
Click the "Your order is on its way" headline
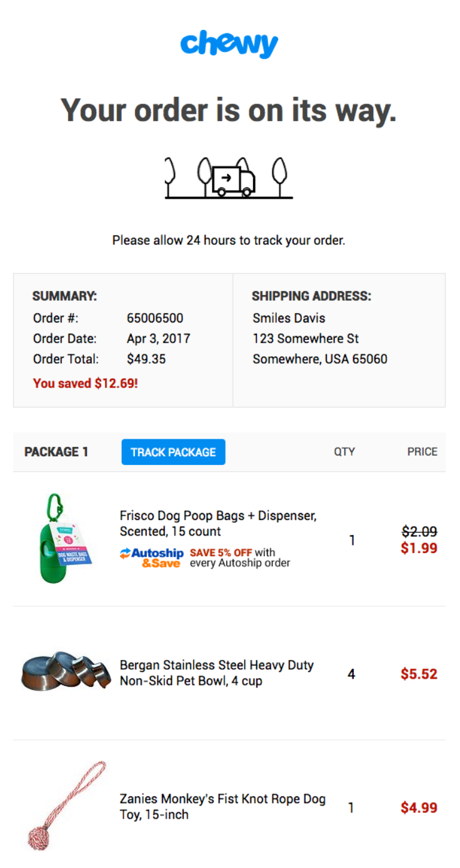[229, 110]
